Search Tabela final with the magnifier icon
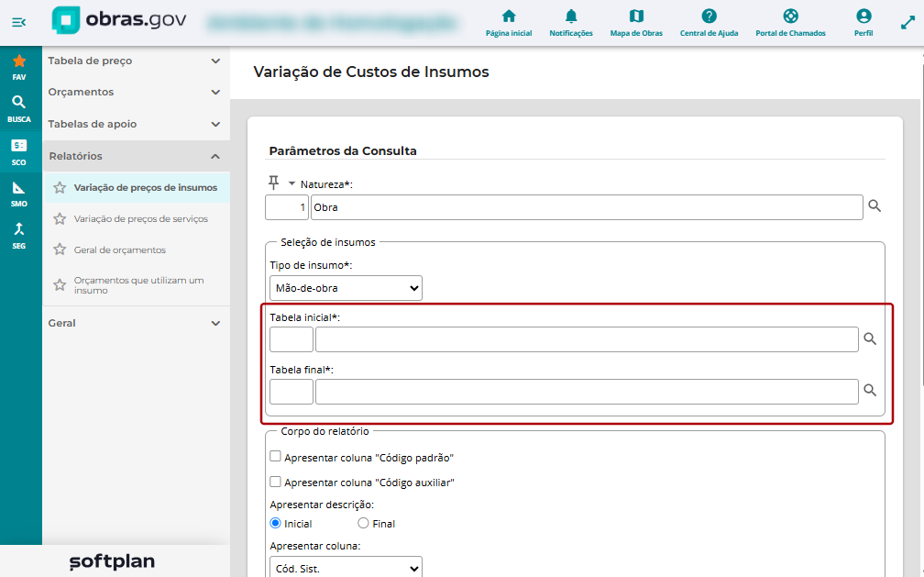Image resolution: width=924 pixels, height=577 pixels. point(870,390)
